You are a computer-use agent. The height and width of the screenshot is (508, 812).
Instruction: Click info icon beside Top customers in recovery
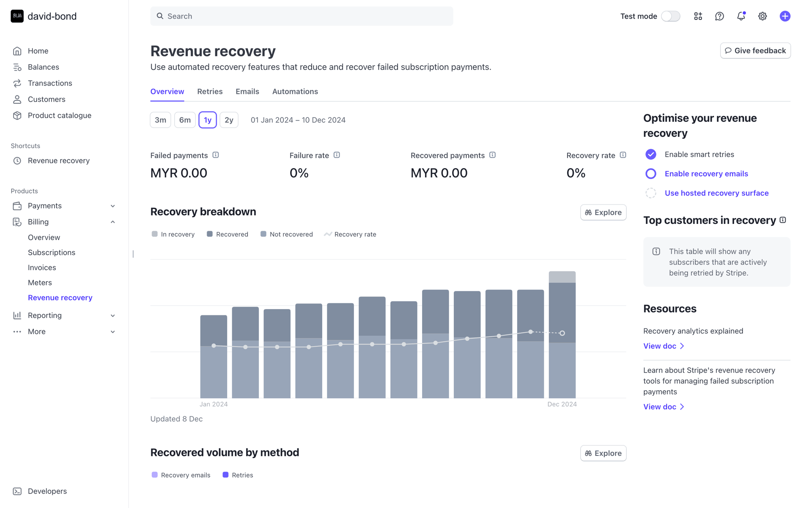pos(783,220)
